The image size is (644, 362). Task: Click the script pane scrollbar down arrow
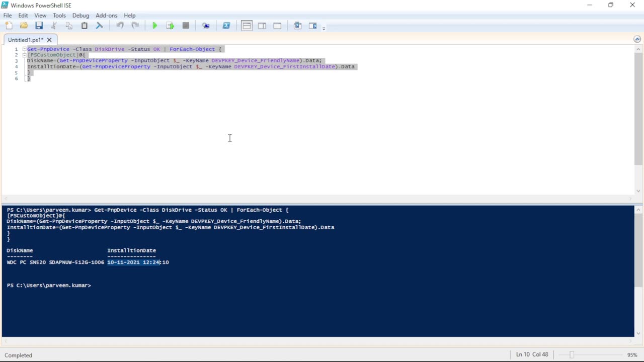(638, 191)
